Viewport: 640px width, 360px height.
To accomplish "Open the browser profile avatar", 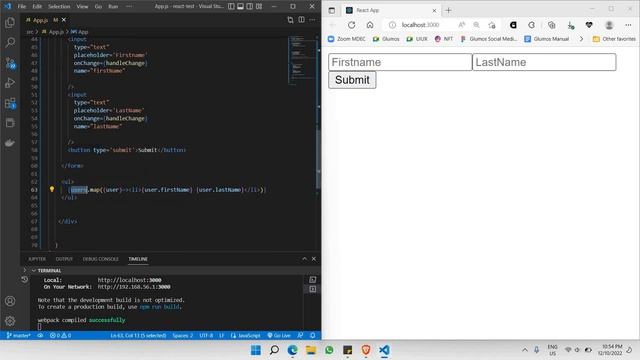I will [609, 25].
